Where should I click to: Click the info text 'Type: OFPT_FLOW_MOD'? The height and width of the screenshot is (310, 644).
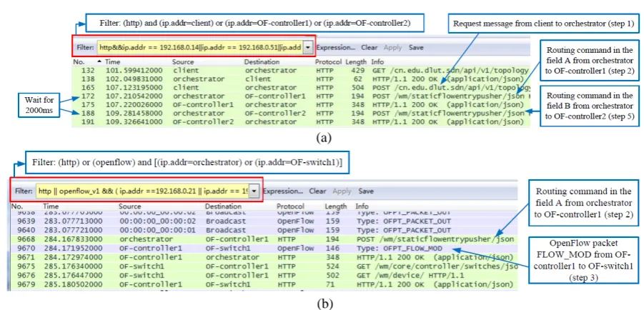(399, 248)
